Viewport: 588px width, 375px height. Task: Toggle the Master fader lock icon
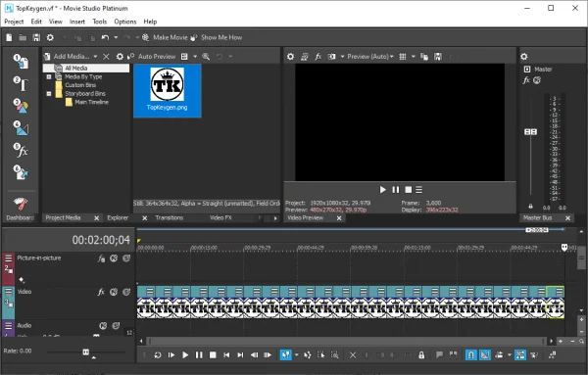pyautogui.click(x=530, y=206)
